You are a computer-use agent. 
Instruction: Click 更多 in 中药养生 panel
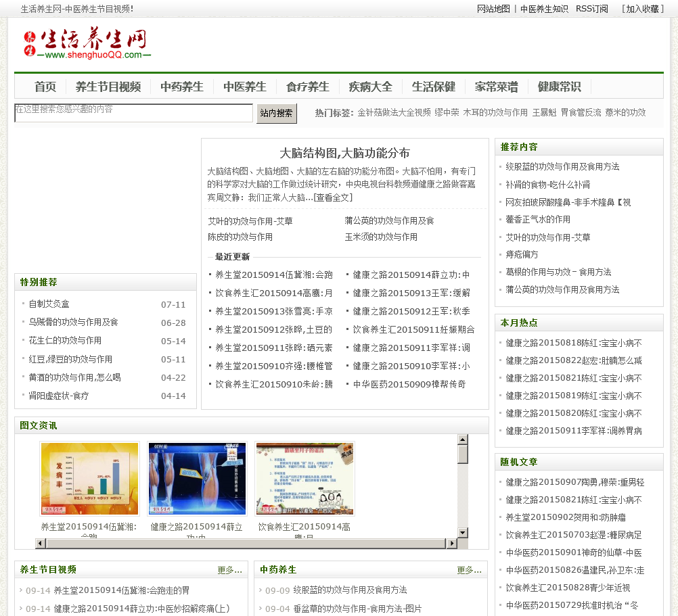click(469, 570)
